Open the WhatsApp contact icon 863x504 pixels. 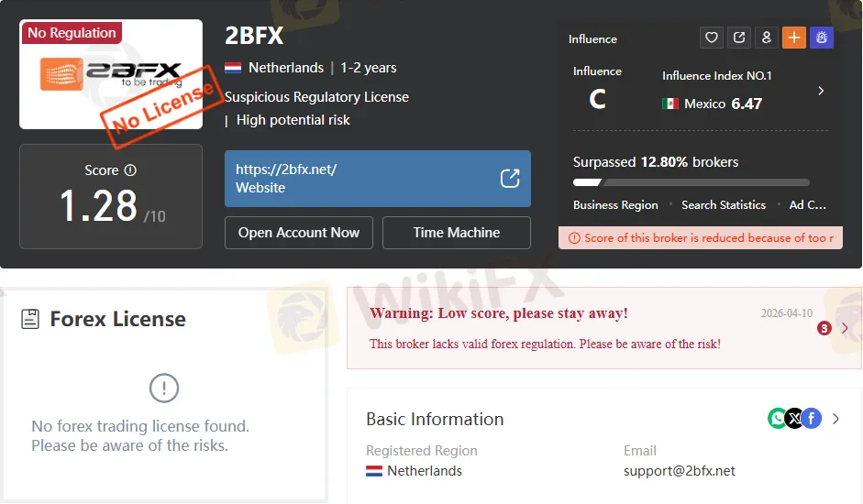tap(777, 419)
